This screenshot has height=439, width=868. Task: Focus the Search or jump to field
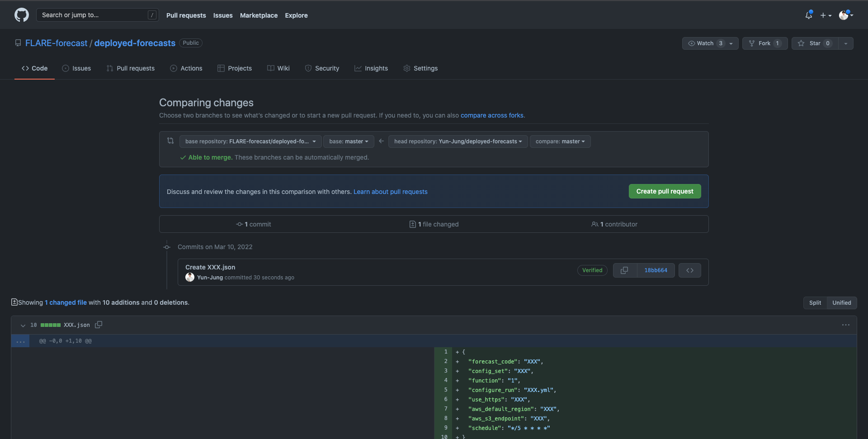[98, 15]
